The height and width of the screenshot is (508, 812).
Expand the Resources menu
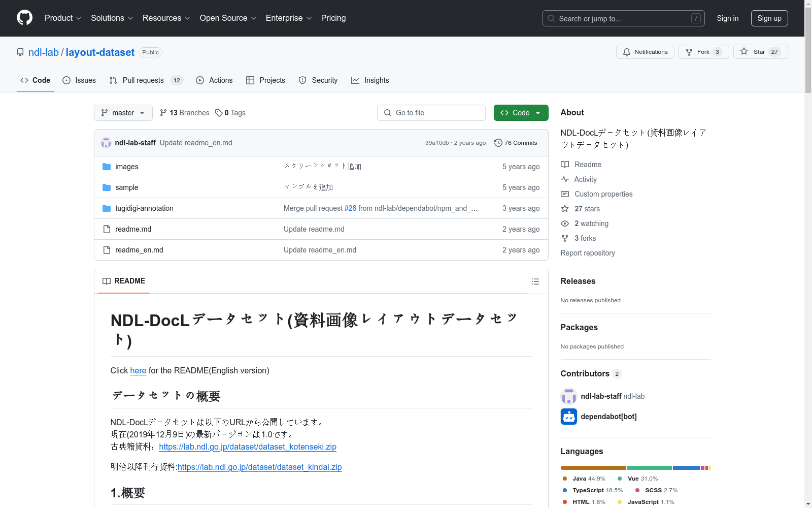point(166,18)
